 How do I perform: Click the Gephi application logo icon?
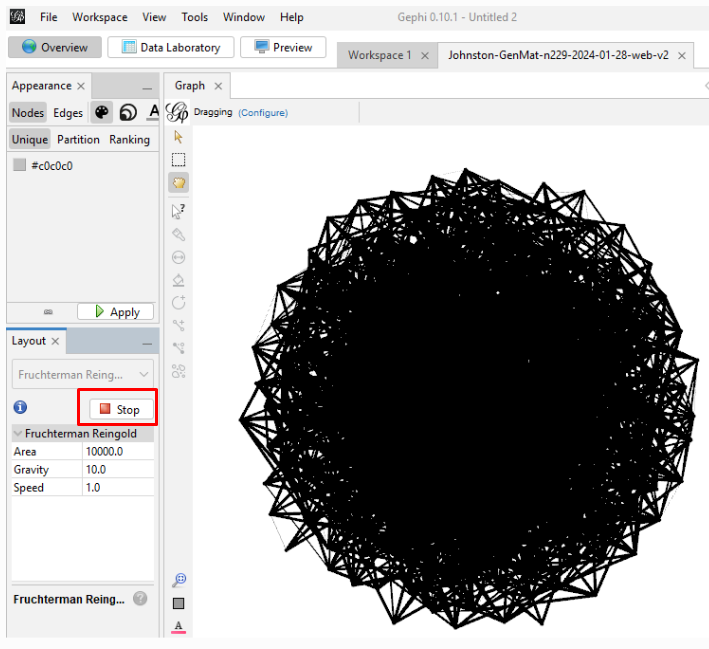coord(18,17)
